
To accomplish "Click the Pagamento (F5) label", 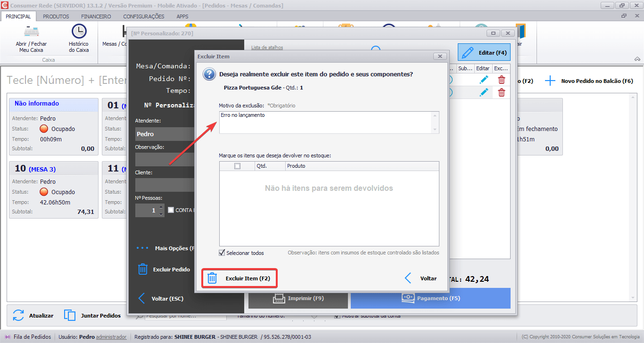I will click(438, 298).
